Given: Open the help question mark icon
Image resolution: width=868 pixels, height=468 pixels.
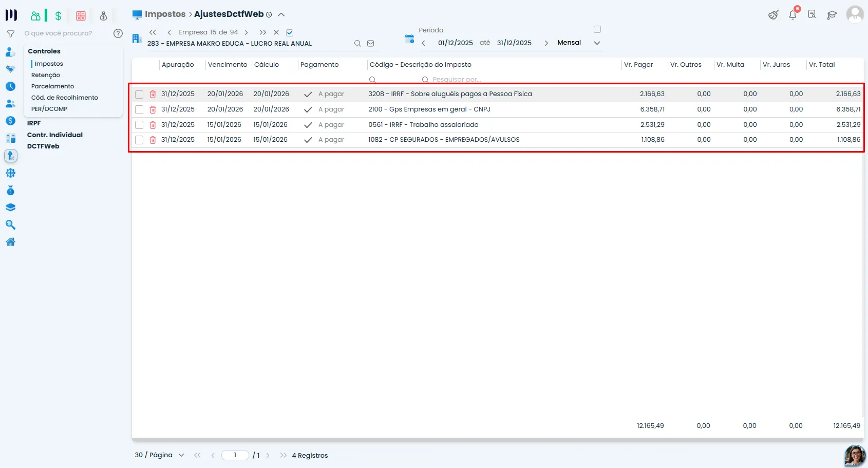Looking at the screenshot, I should tap(118, 33).
